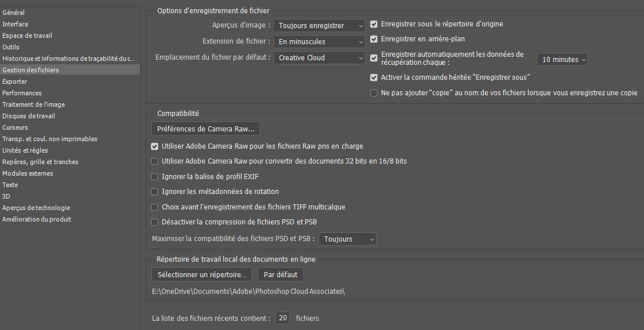
Task: Enable Ne pas ajouter "copie" option
Action: coord(374,93)
